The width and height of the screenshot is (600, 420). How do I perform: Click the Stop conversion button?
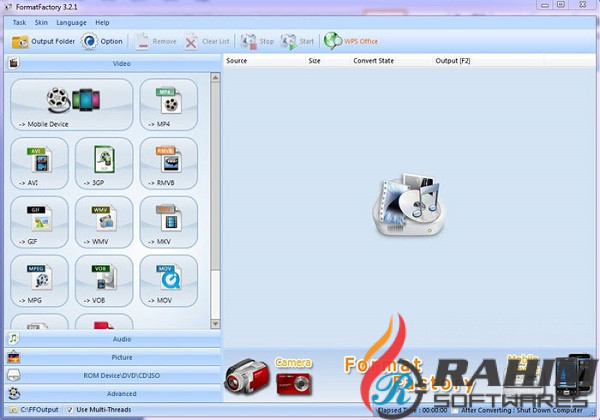point(257,41)
